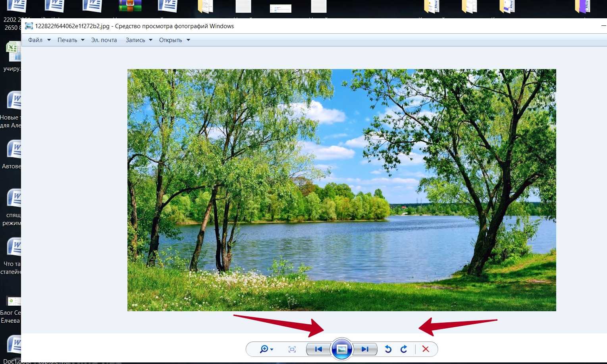This screenshot has height=364, width=607.
Task: Select the "Автове" Word document on desktop
Action: (x=14, y=150)
